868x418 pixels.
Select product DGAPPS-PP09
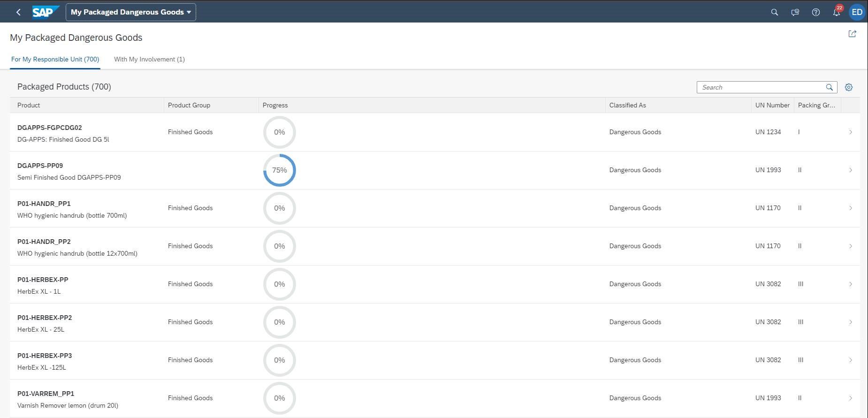[40, 166]
